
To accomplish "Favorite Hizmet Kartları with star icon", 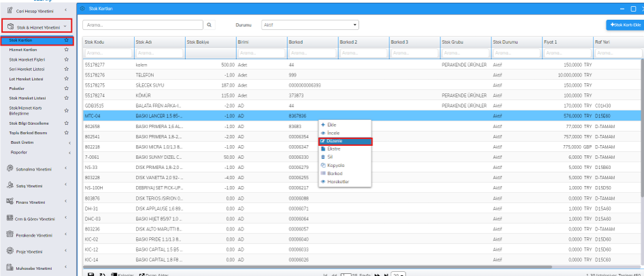I will 66,50.
